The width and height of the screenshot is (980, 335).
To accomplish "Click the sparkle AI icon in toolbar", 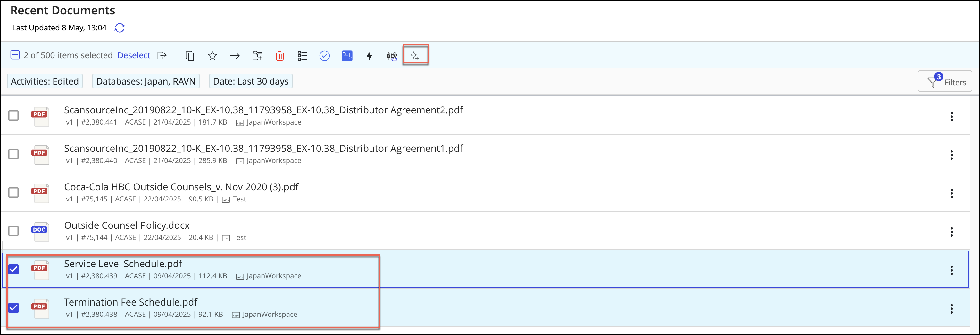I will pyautogui.click(x=415, y=56).
